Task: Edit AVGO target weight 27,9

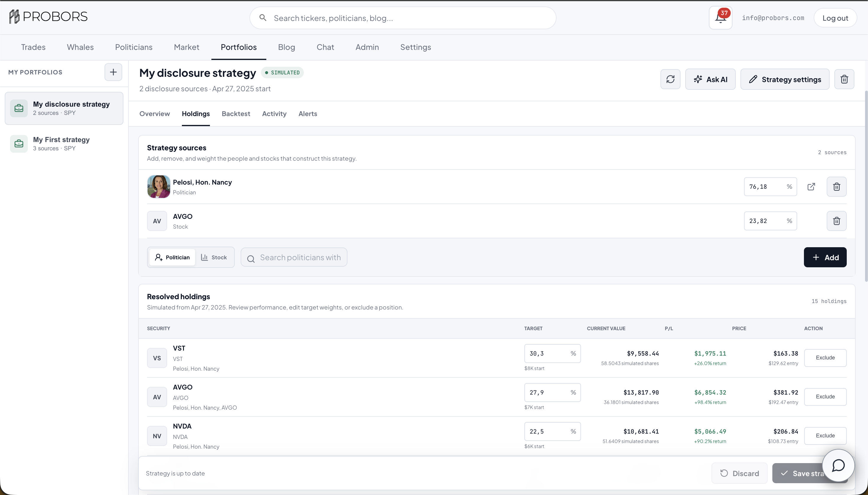Action: (x=552, y=393)
